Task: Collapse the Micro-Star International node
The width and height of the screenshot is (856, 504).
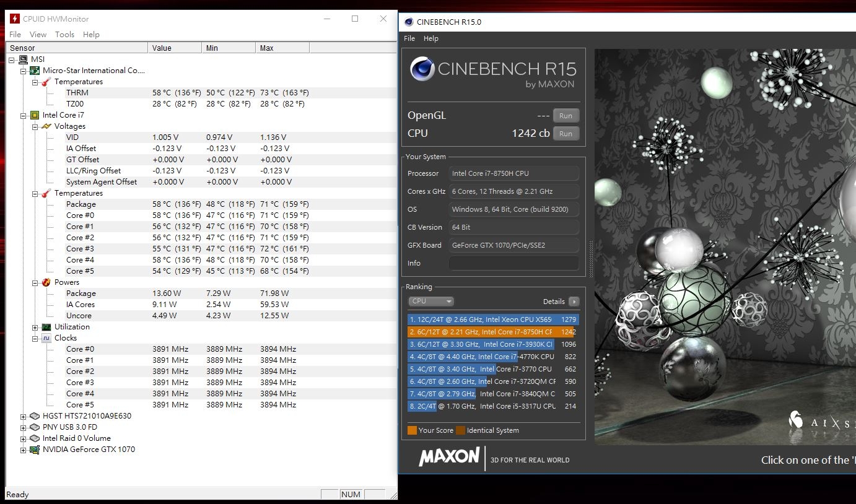Action: point(24,71)
